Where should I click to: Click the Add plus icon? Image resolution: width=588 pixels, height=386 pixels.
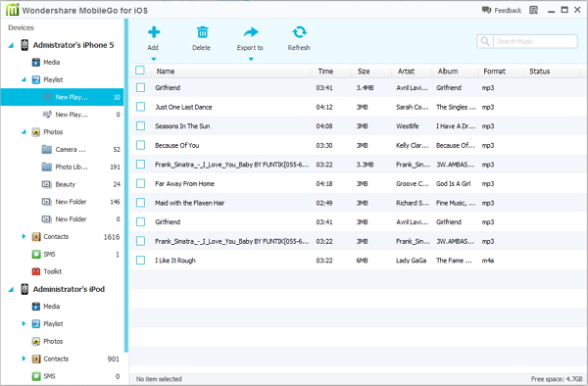(x=154, y=32)
